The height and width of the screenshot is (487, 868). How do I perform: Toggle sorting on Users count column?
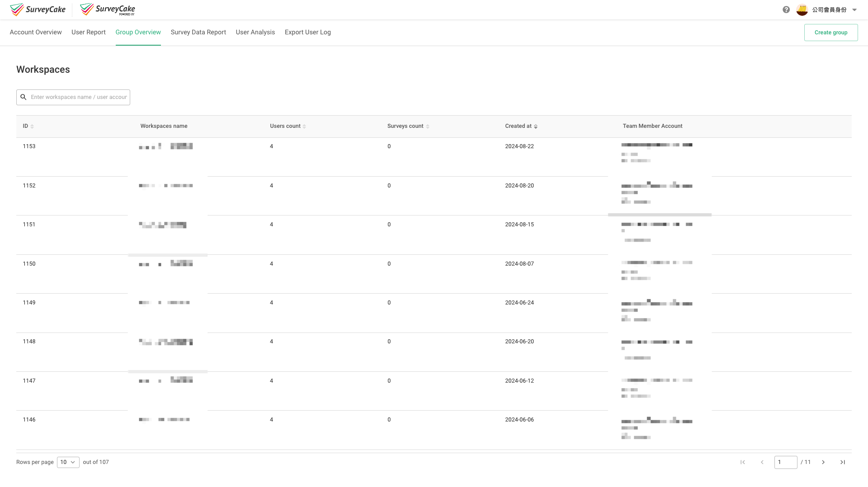(304, 126)
